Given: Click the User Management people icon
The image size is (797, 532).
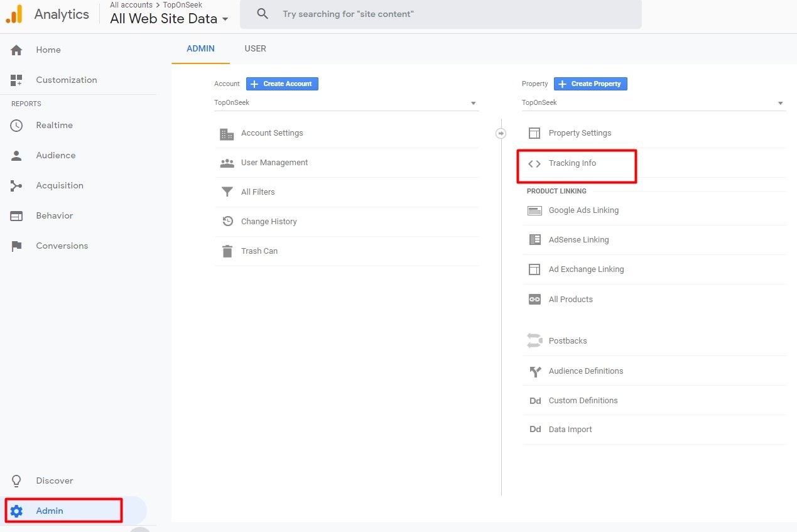Looking at the screenshot, I should click(x=227, y=163).
